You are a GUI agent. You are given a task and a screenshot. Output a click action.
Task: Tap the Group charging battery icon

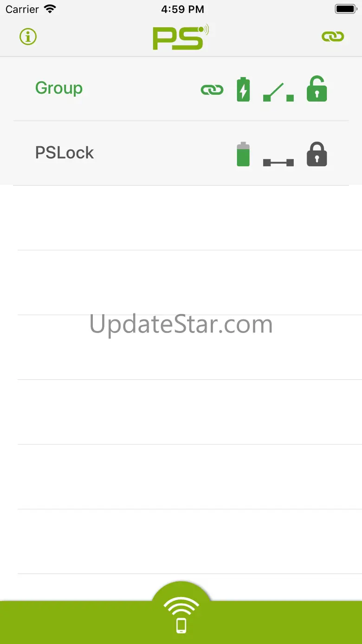(x=243, y=89)
